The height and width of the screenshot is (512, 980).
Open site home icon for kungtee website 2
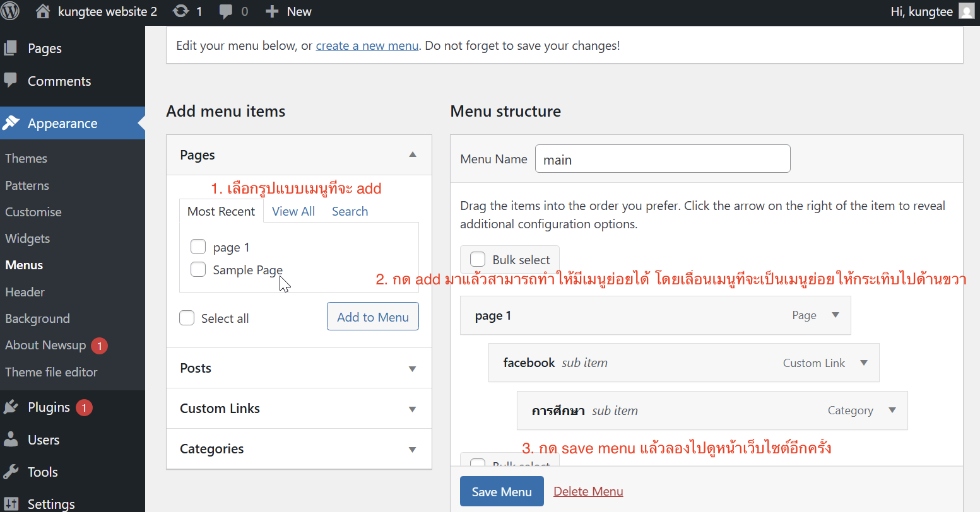[x=43, y=11]
